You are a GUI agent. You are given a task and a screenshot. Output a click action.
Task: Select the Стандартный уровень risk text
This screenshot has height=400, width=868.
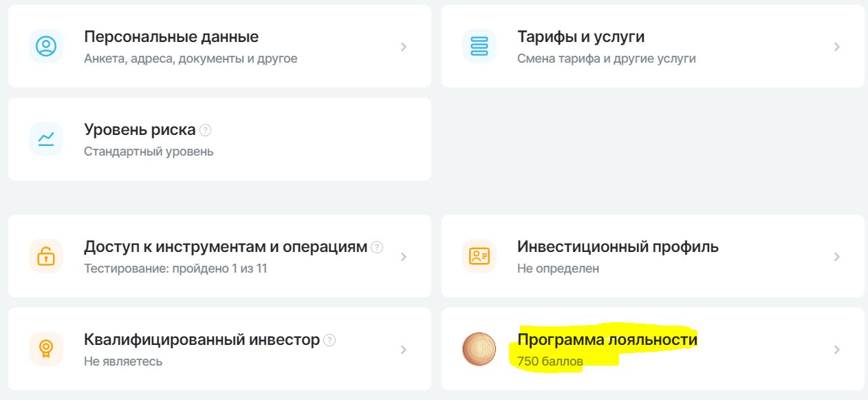pyautogui.click(x=149, y=151)
